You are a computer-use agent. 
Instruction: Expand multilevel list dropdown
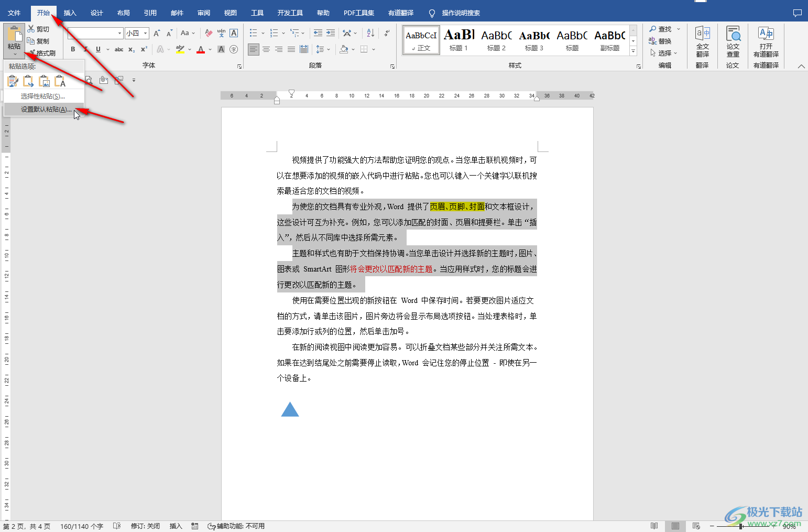point(303,33)
